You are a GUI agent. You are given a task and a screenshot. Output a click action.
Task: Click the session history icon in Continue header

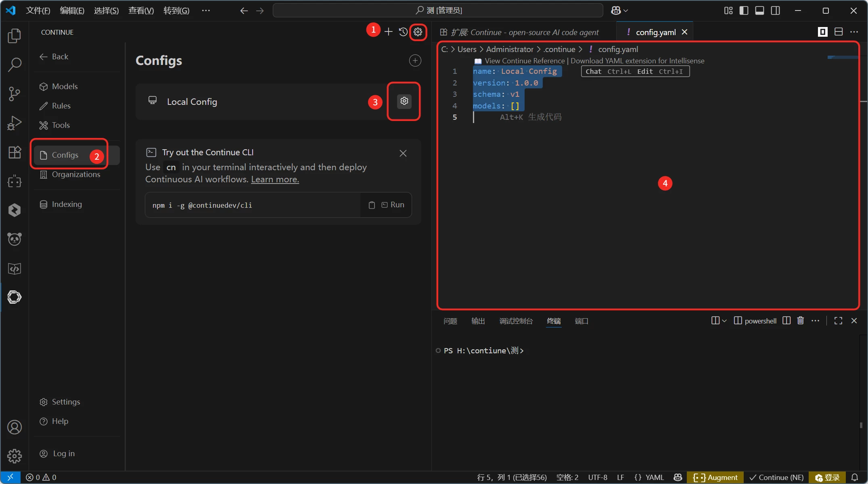coord(403,32)
